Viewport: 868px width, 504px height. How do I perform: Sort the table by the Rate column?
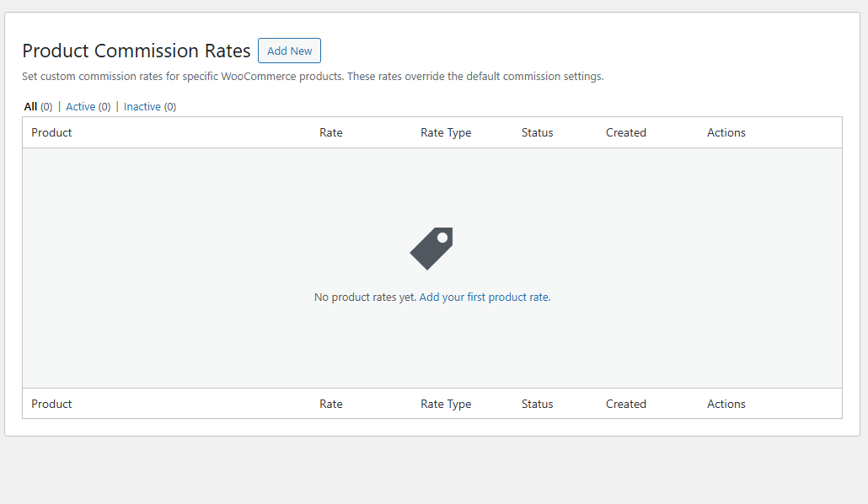330,132
